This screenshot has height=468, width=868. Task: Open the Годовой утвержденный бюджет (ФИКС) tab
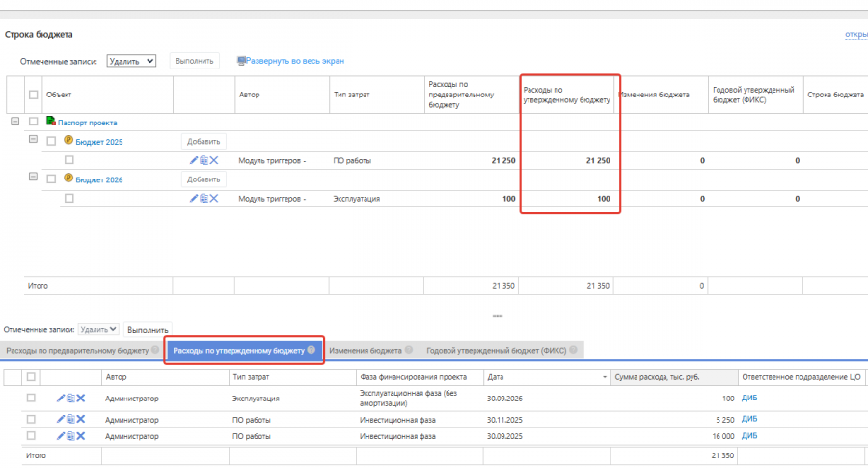[x=498, y=351]
